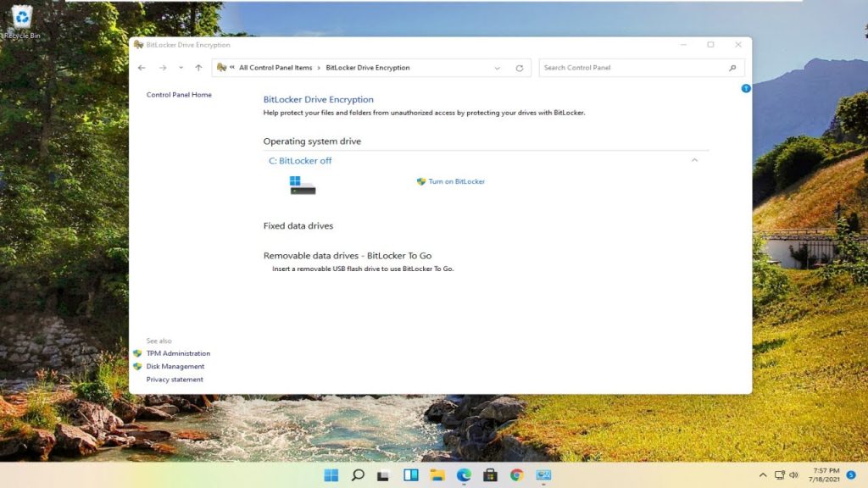
Task: Select All Control Panel Items breadcrumb
Action: click(x=275, y=68)
